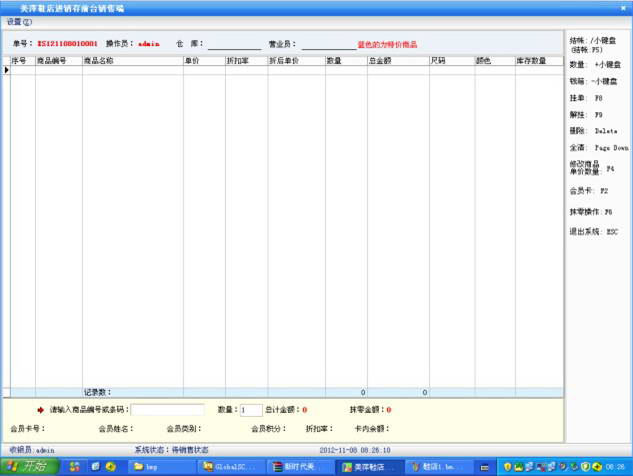
Task: Click the 抹零金额 rounding amount label
Action: [x=367, y=410]
